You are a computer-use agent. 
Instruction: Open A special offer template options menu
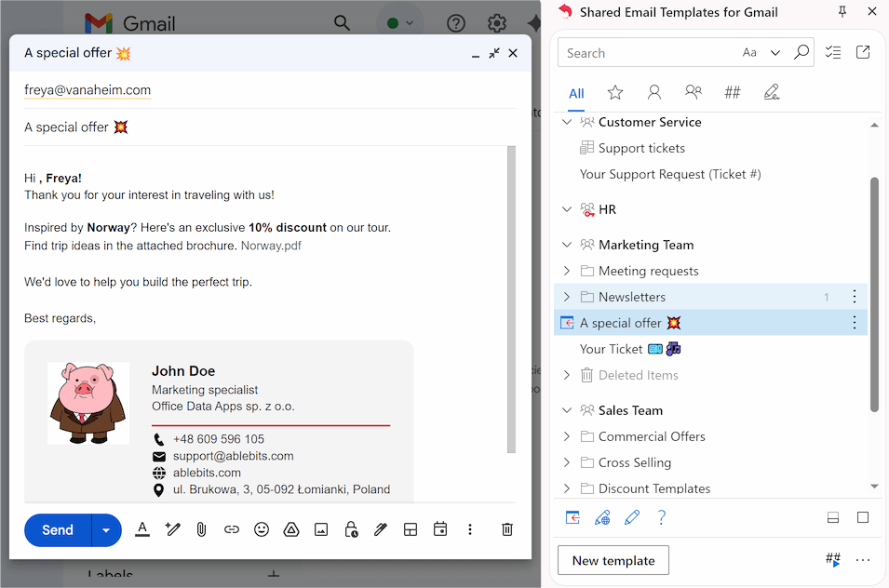[855, 323]
